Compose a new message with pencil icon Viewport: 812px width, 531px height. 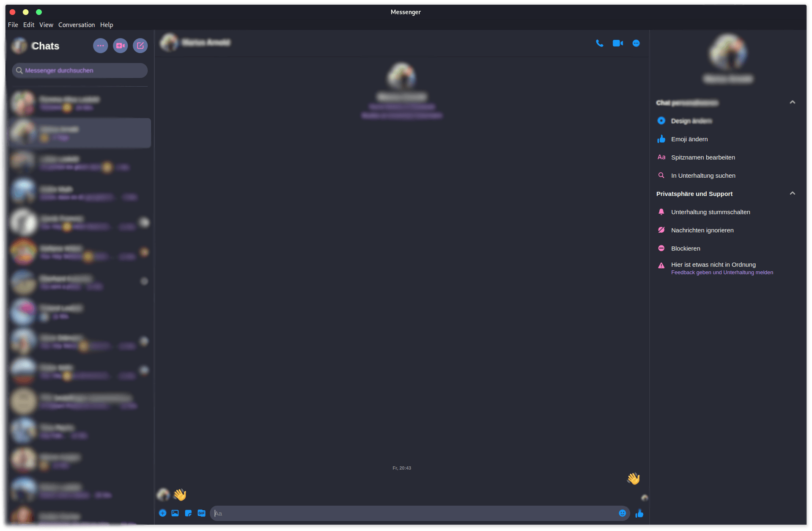click(140, 46)
